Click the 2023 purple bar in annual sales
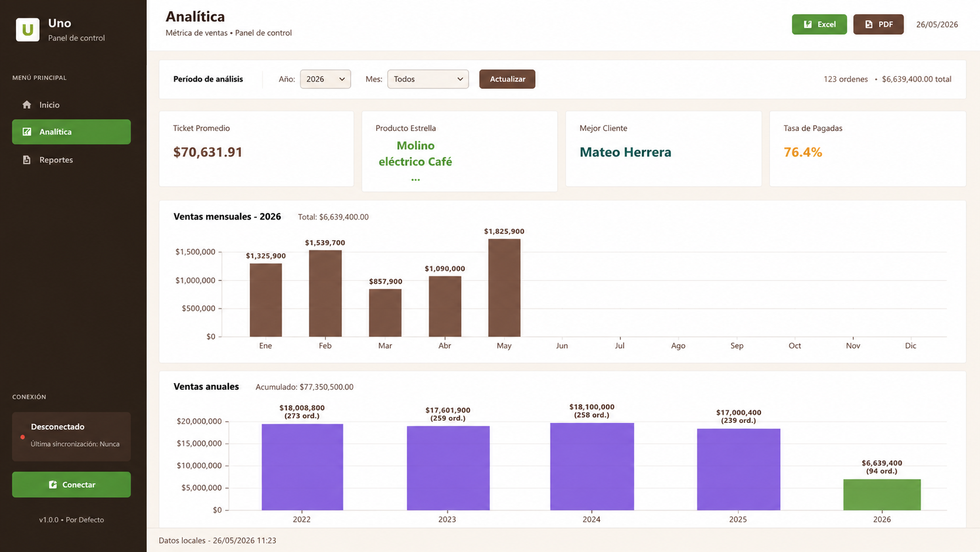Image resolution: width=980 pixels, height=552 pixels. [448, 468]
